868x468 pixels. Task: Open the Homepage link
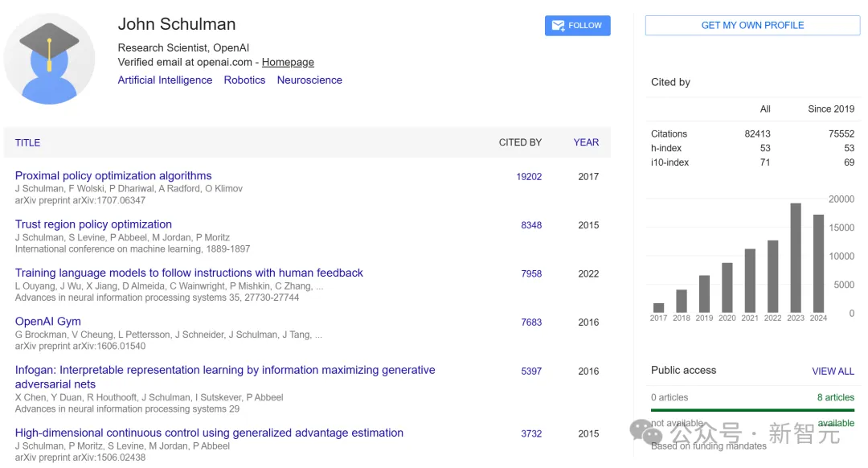288,63
